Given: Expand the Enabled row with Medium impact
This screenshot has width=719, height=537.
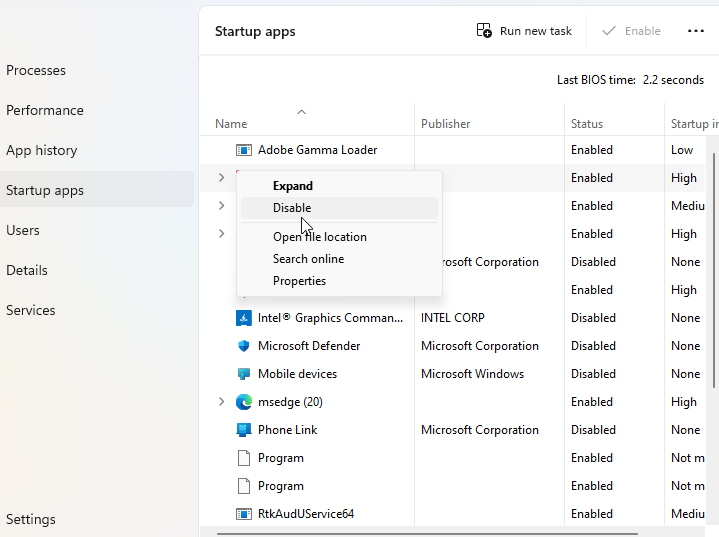Looking at the screenshot, I should 221,205.
